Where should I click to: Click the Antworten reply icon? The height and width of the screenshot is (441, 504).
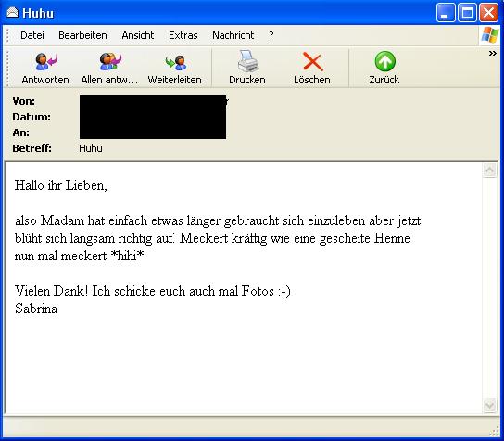(x=45, y=62)
